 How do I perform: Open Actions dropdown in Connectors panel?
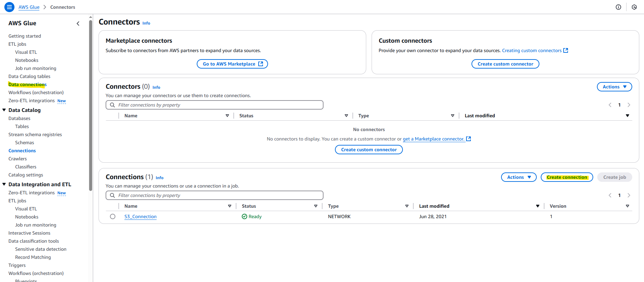[614, 87]
